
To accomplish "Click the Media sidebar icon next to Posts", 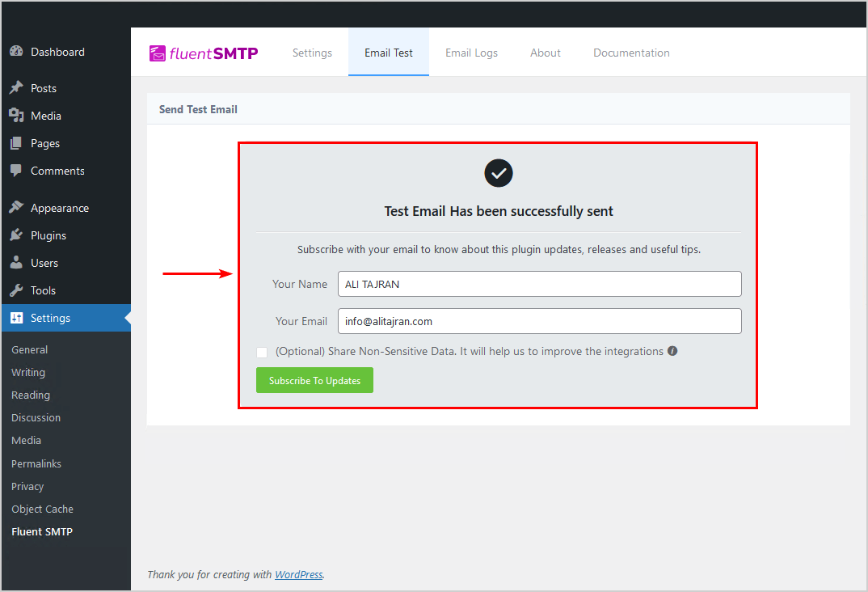I will click(17, 115).
